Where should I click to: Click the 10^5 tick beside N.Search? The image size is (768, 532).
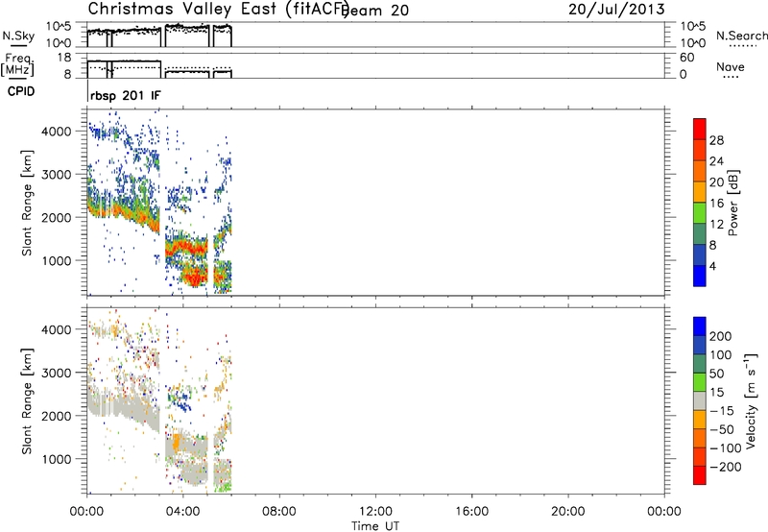693,27
